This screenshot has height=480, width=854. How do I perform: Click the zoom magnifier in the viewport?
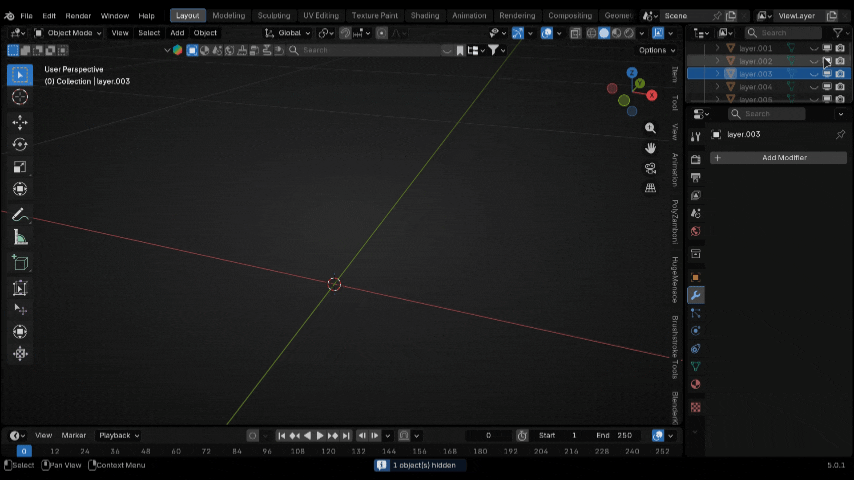point(650,128)
